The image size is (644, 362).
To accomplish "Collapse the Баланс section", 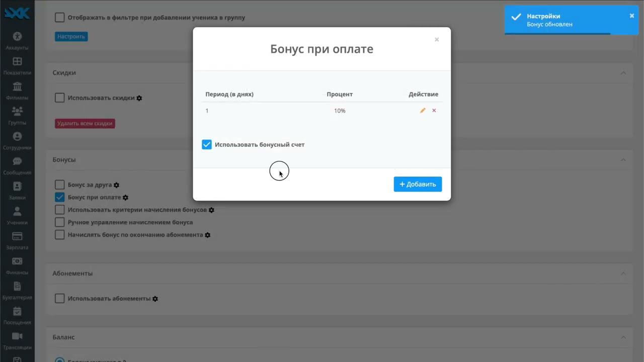I will pyautogui.click(x=623, y=337).
